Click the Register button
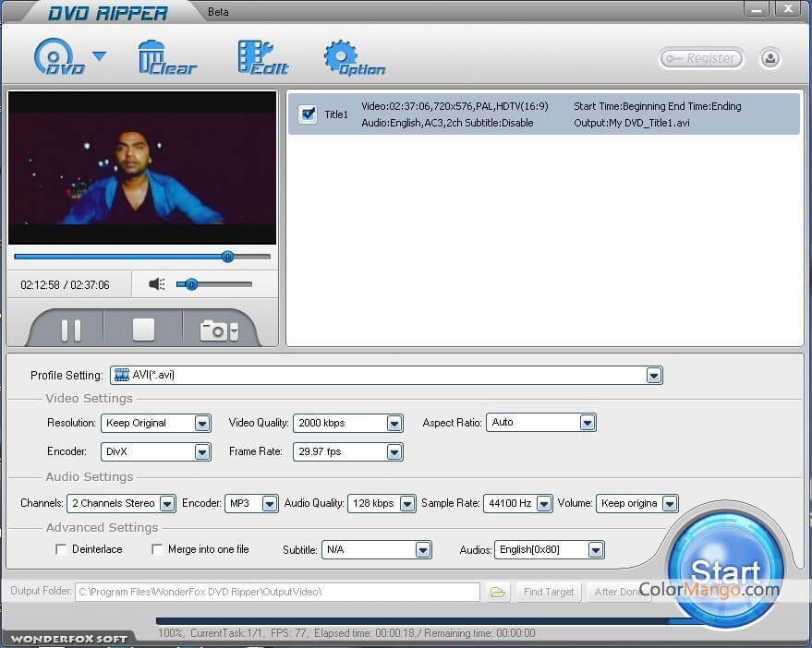Viewport: 812px width, 648px height. click(x=701, y=58)
